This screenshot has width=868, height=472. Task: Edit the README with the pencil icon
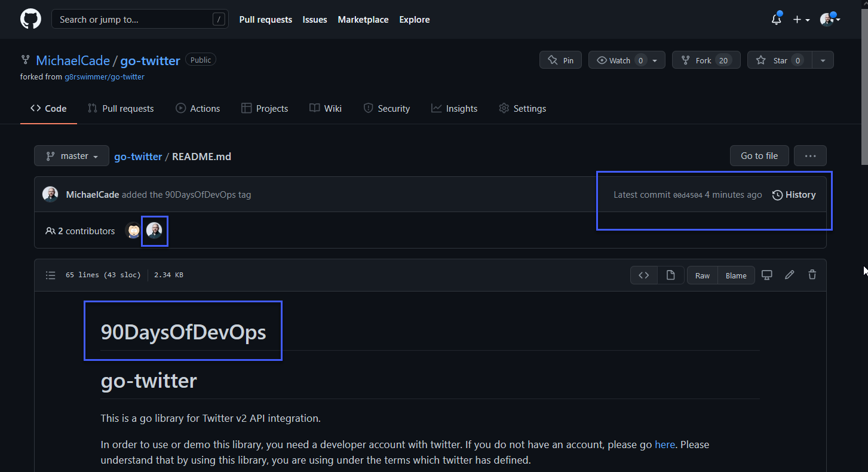[789, 275]
